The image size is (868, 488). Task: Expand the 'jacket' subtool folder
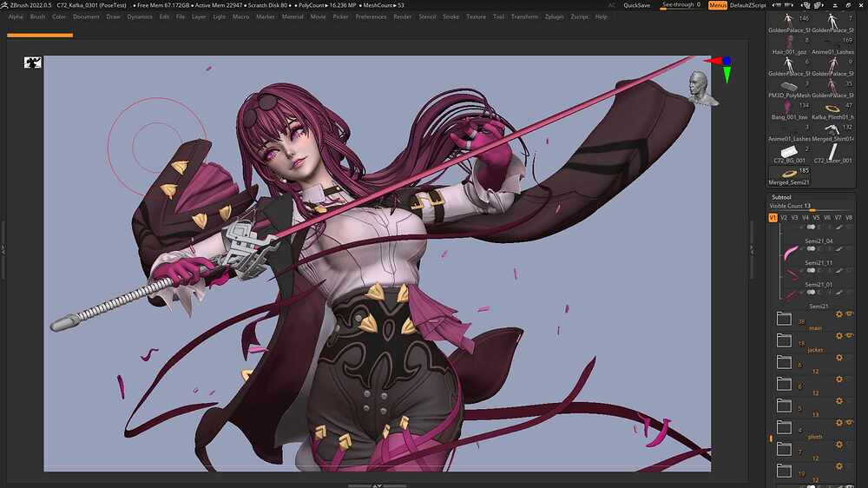pos(784,340)
